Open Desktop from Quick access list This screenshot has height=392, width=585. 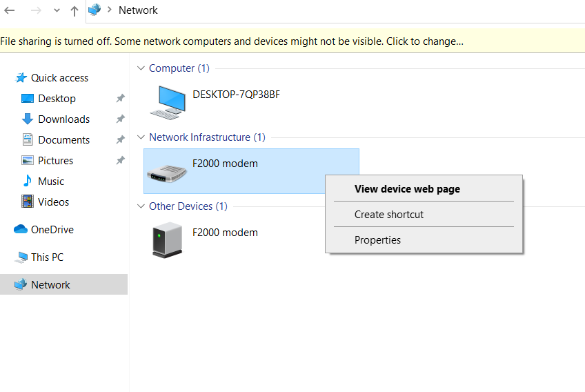[57, 99]
